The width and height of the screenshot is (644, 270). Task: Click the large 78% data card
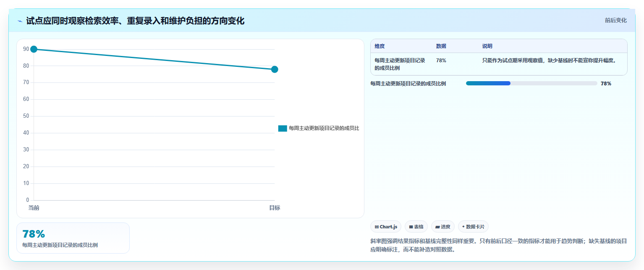pos(73,238)
